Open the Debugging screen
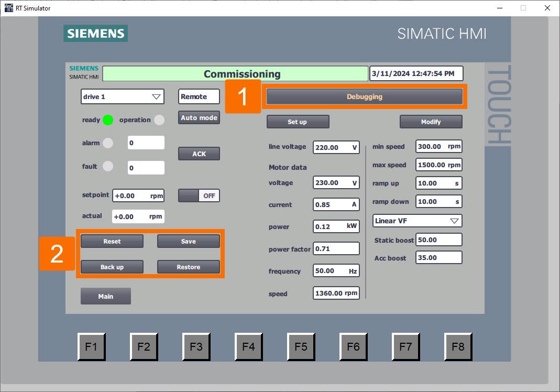Screen dimensions: 560x392 click(x=365, y=96)
